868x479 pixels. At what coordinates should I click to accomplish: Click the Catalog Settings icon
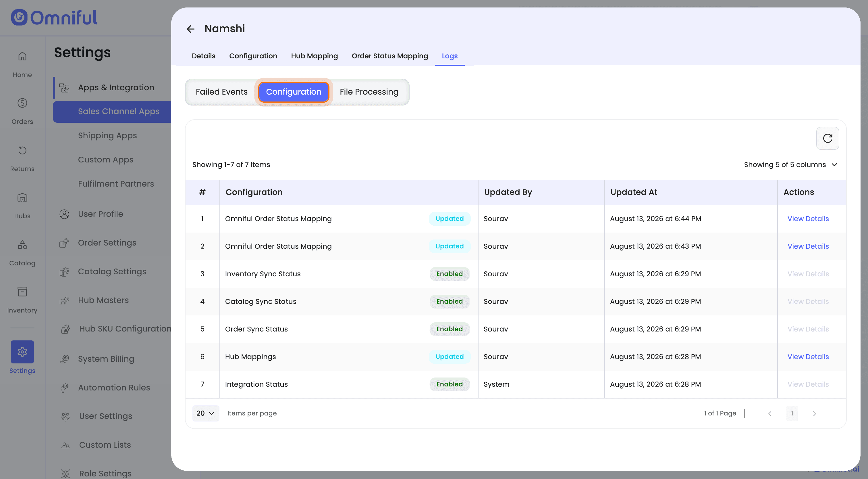pos(64,271)
